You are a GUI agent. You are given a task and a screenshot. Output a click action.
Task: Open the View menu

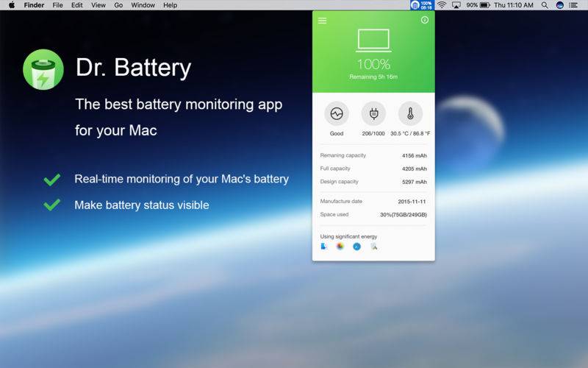98,5
